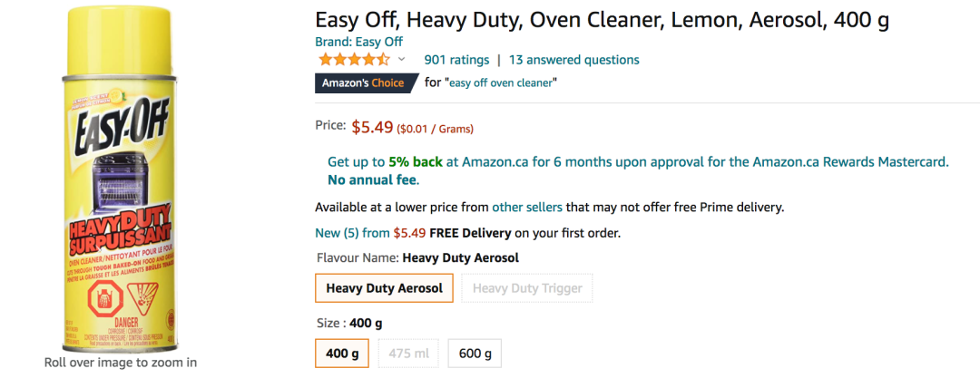
Task: Open the "easy off oven cleaner" search link
Action: coord(501,82)
